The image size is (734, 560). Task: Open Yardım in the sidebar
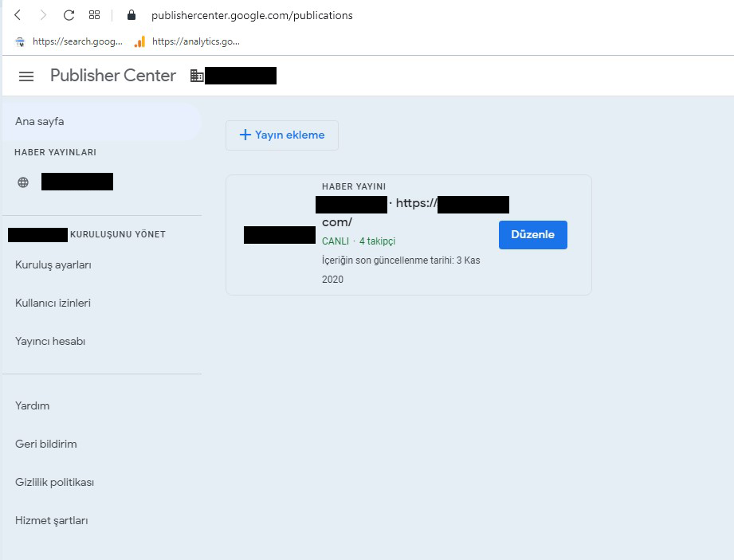33,405
